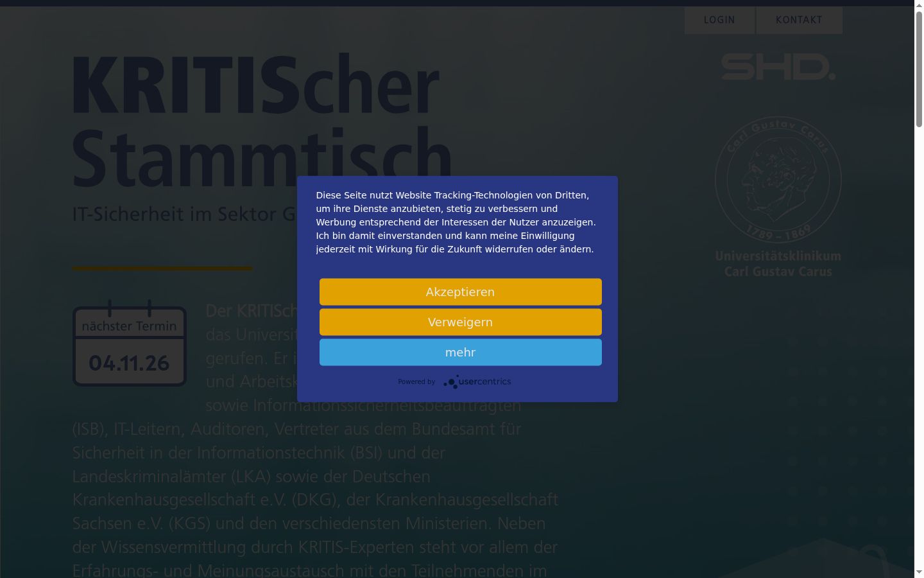Open the usercentrics logo link

pos(477,381)
